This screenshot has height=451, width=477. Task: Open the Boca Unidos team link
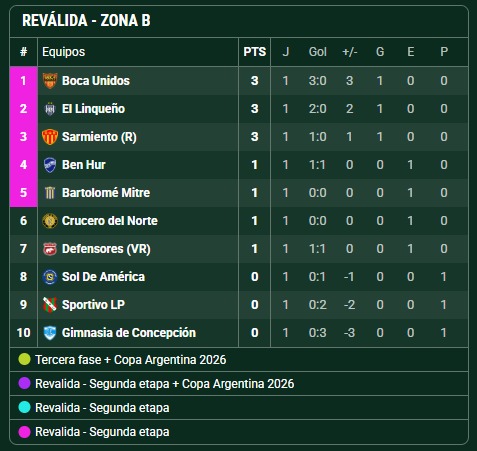point(96,81)
